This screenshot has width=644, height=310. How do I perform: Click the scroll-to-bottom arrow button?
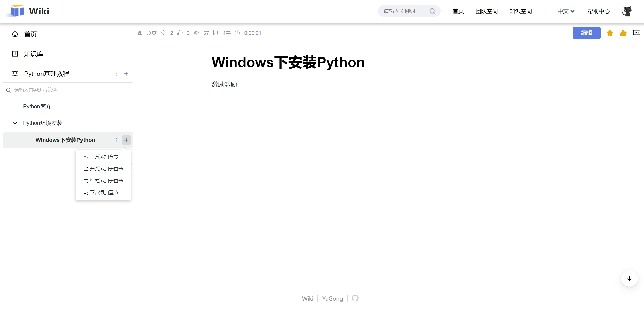pos(629,278)
